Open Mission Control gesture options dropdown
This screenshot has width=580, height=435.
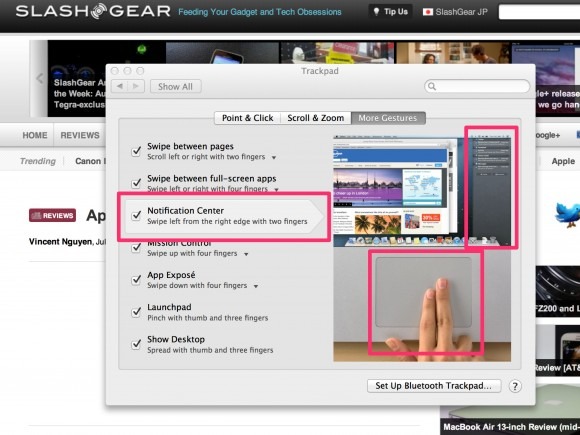(246, 254)
